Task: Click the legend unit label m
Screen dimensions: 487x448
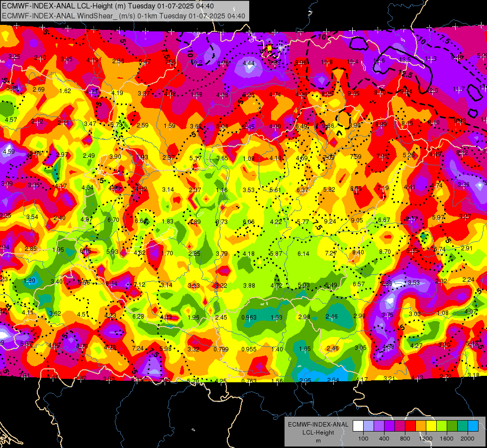Action: click(318, 441)
